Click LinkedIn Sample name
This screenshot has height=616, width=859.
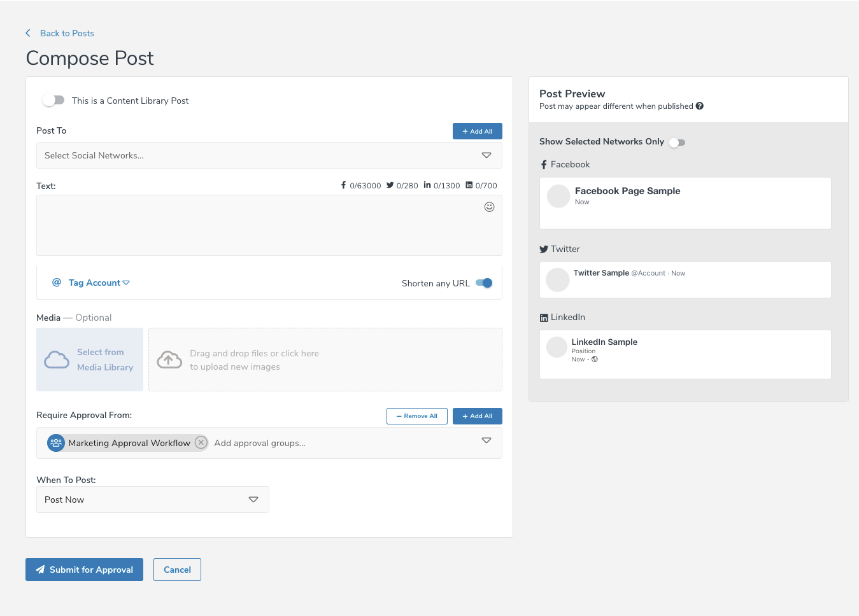tap(604, 342)
